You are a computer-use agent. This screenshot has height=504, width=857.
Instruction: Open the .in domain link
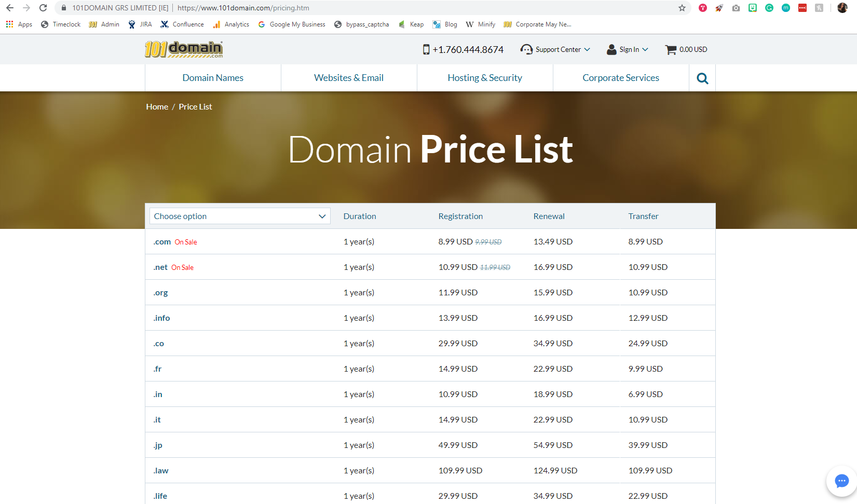point(158,394)
